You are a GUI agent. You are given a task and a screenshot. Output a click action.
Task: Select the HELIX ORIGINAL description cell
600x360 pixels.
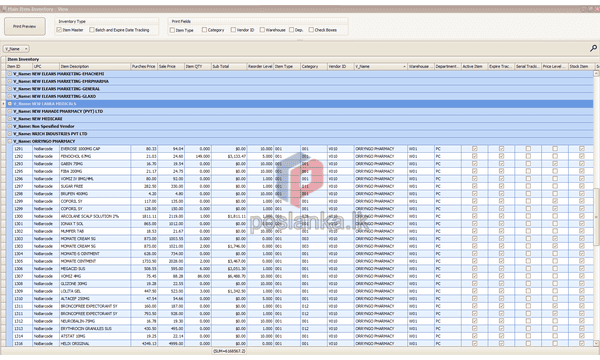95,344
